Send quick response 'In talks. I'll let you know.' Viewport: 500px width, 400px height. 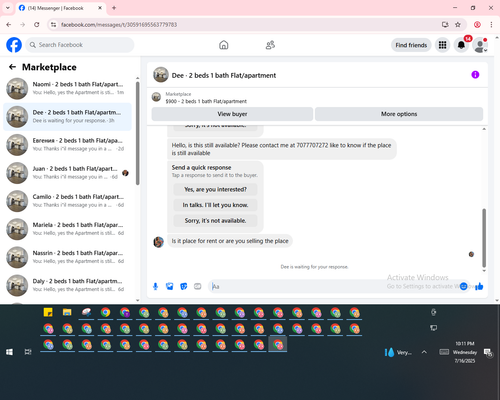215,205
